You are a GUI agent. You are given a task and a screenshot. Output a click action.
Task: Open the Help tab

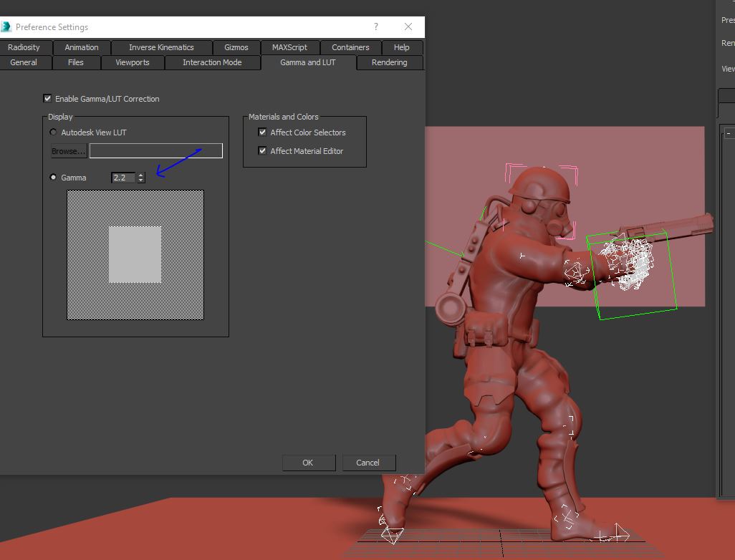402,47
